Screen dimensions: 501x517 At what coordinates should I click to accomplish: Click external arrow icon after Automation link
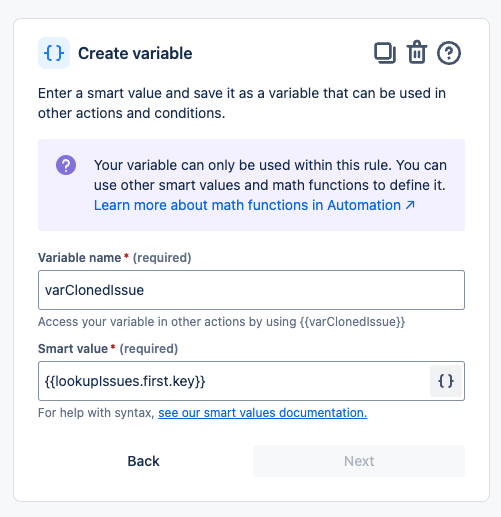(410, 205)
